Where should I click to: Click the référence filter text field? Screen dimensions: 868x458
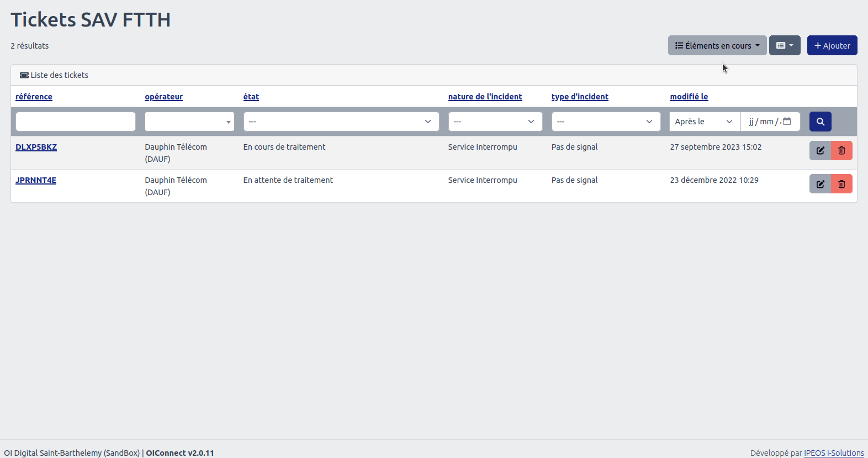(76, 122)
